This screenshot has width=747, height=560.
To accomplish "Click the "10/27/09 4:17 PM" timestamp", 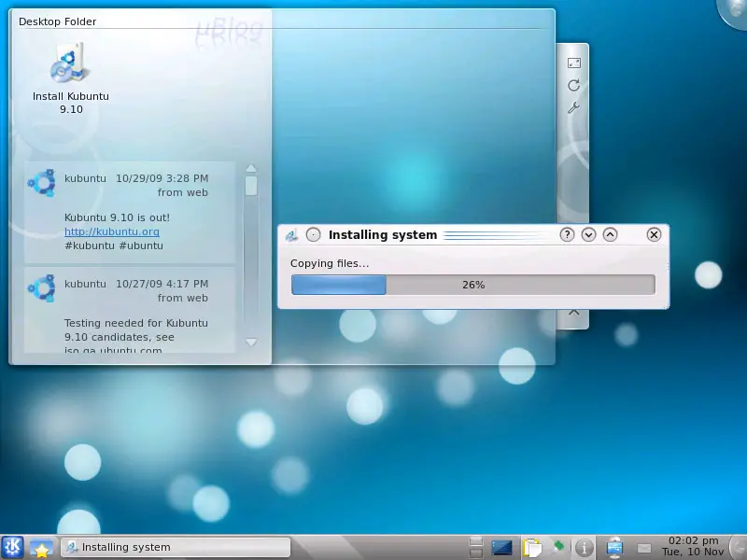I will pyautogui.click(x=162, y=284).
